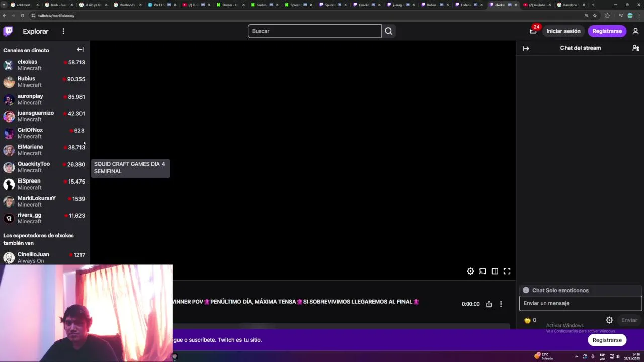Collapse the stream chat panel
644x362 pixels.
click(x=526, y=48)
